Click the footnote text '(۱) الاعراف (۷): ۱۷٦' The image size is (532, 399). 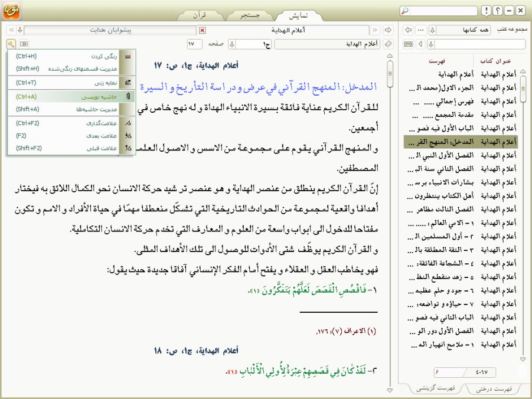347,331
